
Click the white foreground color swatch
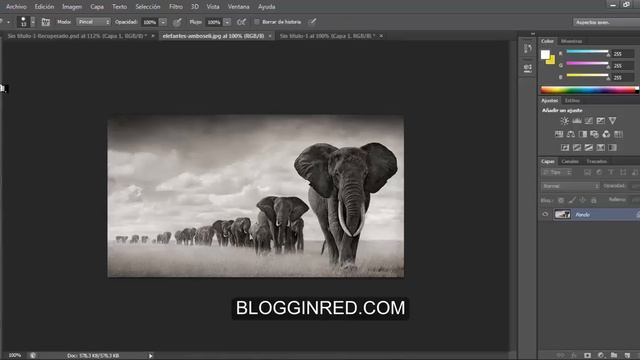pyautogui.click(x=545, y=54)
